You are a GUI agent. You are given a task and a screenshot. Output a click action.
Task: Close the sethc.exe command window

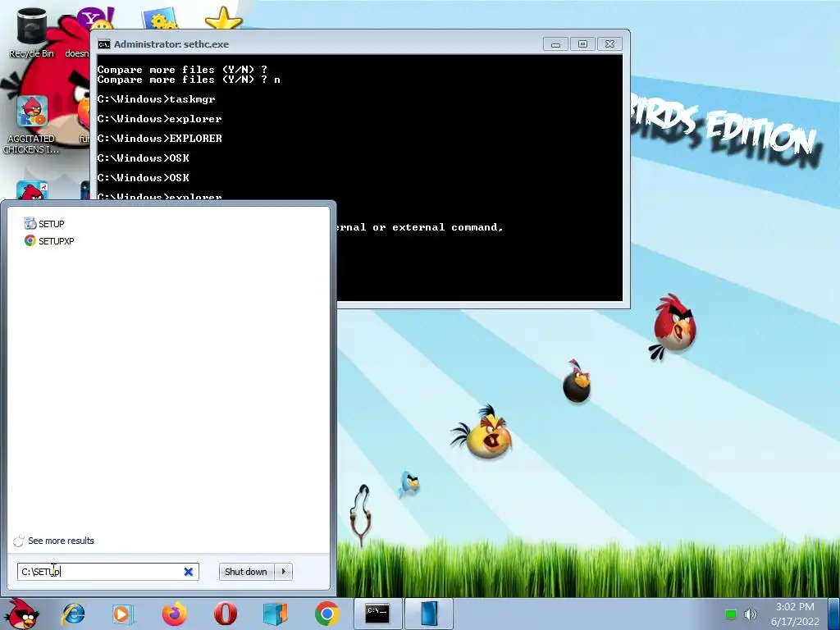click(609, 44)
